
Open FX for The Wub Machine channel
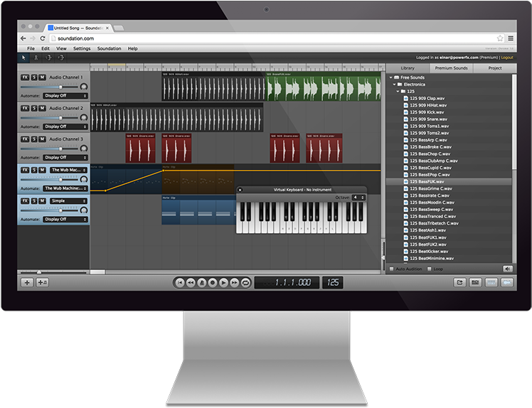pyautogui.click(x=25, y=170)
